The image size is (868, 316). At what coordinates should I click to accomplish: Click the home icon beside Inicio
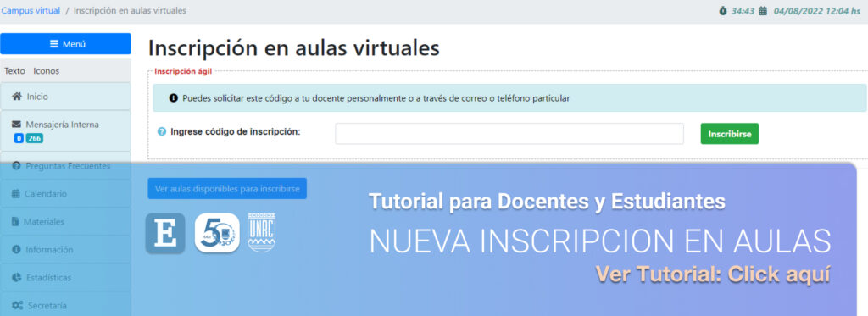pos(17,97)
